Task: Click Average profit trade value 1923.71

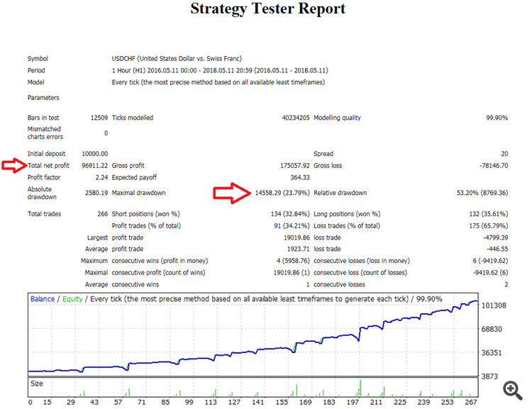Action: coord(298,249)
